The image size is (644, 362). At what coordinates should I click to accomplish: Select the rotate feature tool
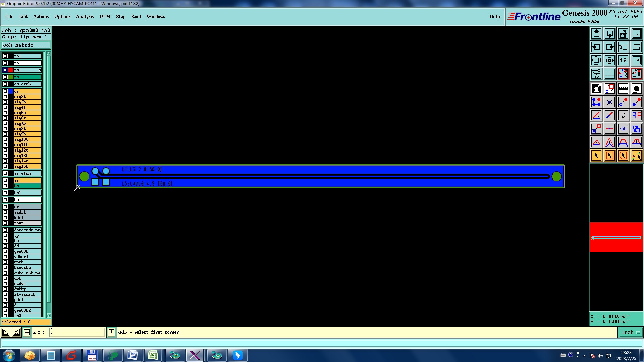click(x=623, y=115)
